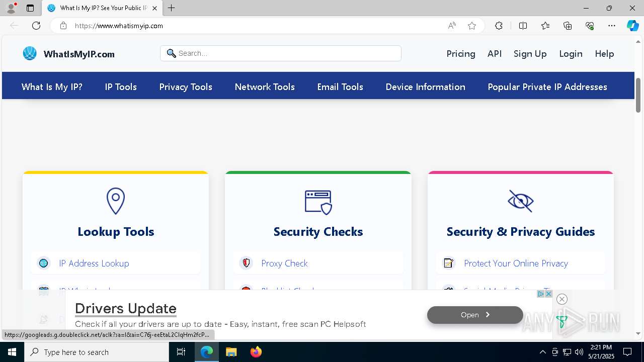
Task: Open the IP Address Lookup link
Action: pos(94,263)
